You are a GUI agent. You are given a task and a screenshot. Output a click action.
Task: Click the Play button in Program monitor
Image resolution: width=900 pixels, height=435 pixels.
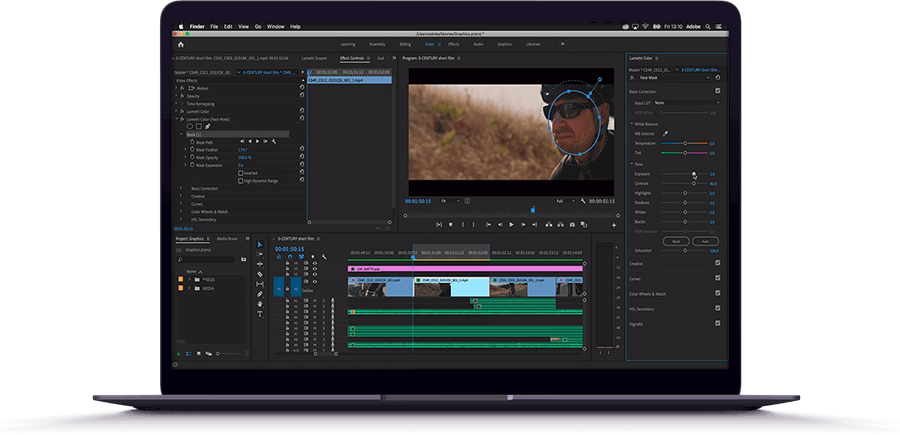(x=511, y=225)
